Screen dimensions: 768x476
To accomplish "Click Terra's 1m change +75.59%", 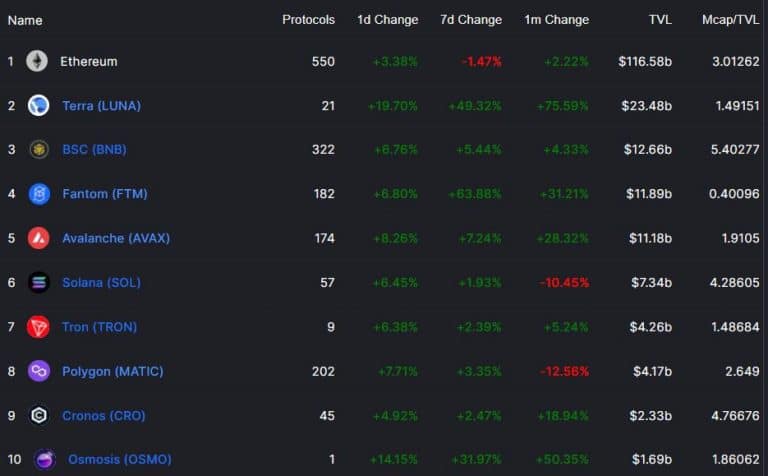I will pos(562,106).
